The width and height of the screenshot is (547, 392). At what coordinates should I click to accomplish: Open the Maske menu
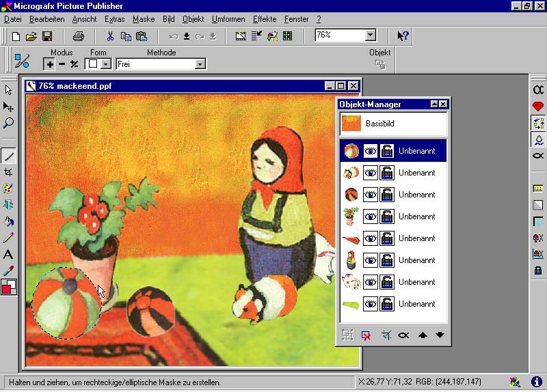click(x=144, y=19)
